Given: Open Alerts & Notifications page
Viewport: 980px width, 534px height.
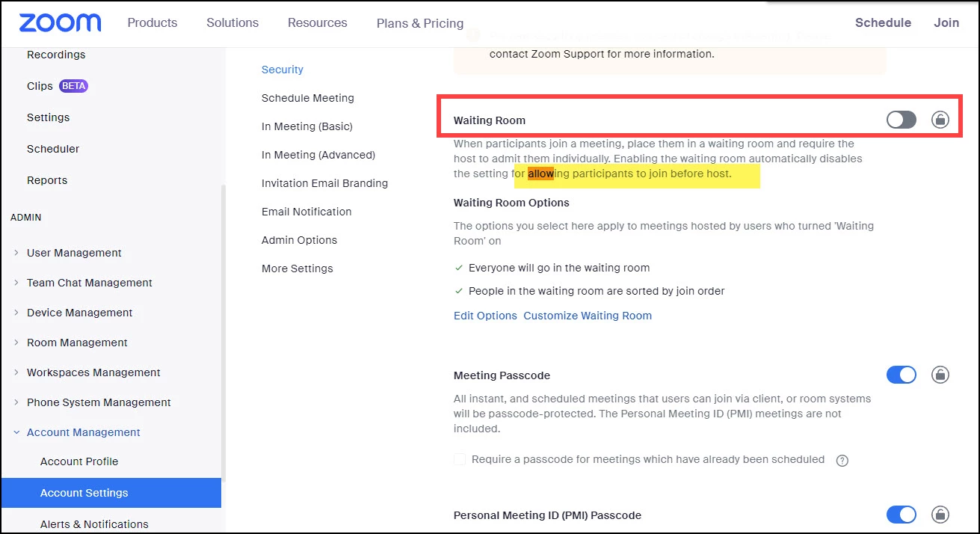Looking at the screenshot, I should tap(94, 524).
